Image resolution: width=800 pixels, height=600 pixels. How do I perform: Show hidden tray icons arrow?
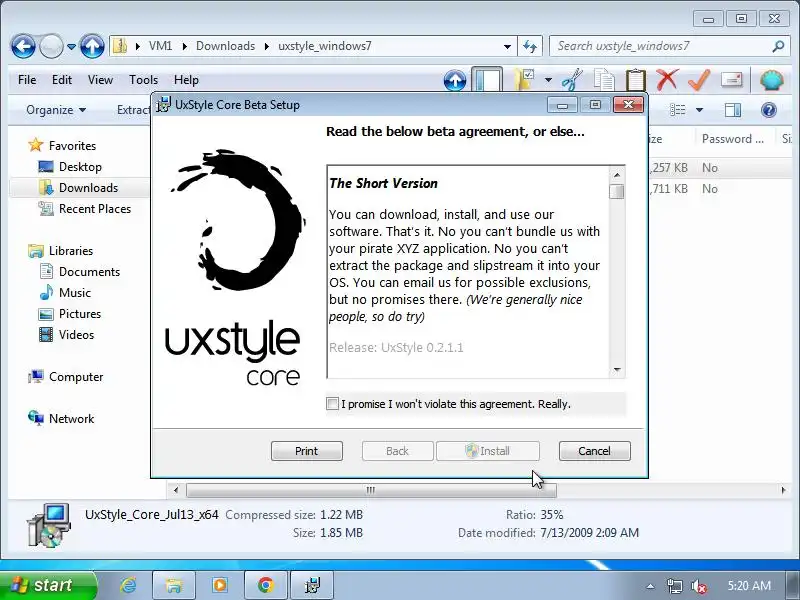(x=650, y=586)
